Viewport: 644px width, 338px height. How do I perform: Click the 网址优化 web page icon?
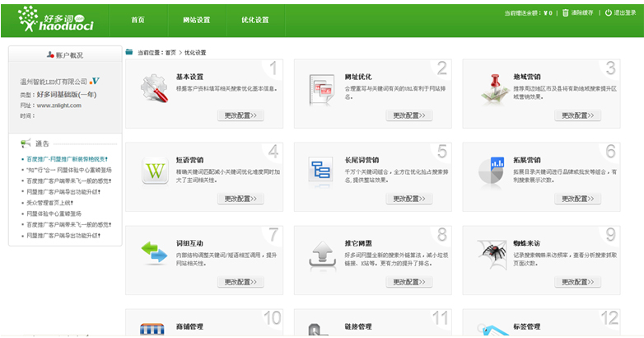[x=321, y=87]
